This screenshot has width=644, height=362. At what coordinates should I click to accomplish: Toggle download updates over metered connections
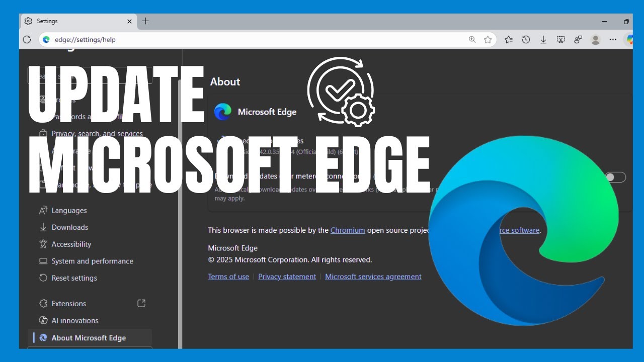click(x=615, y=177)
